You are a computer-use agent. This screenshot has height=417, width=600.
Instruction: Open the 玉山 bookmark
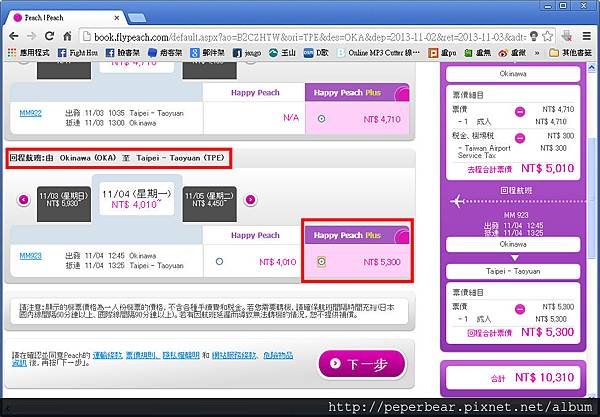(x=282, y=53)
